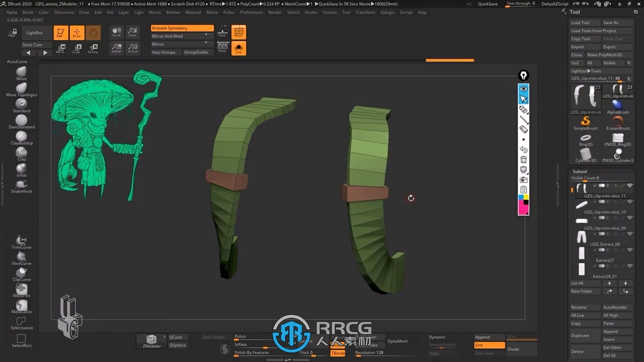Image resolution: width=644 pixels, height=362 pixels.
Task: Select the Draw mode button
Action: click(77, 33)
